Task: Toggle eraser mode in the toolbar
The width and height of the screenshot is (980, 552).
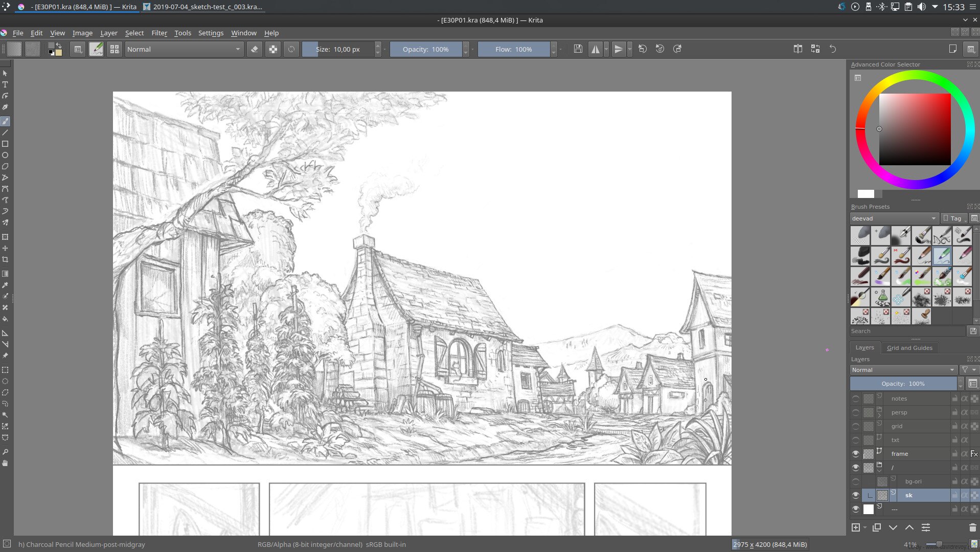Action: 254,49
